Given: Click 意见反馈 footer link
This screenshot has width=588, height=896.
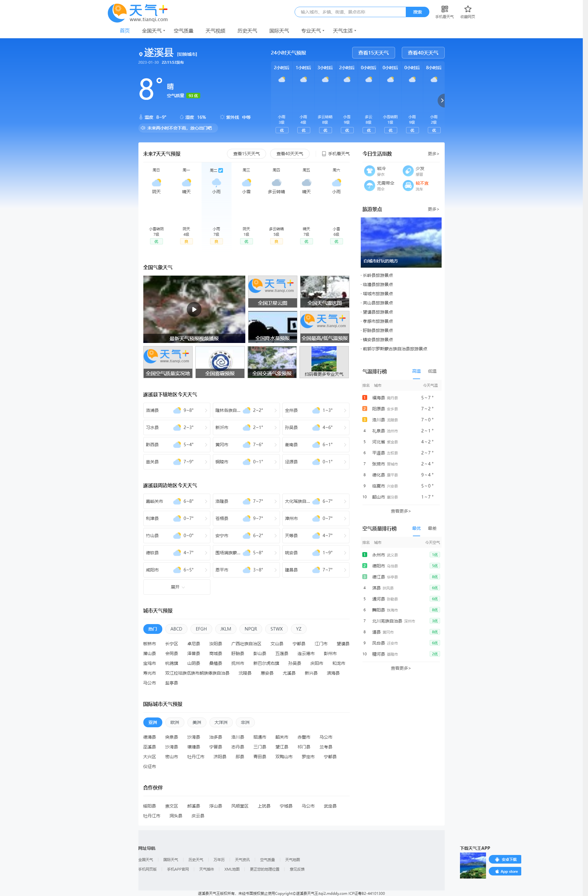Looking at the screenshot, I should click(297, 869).
